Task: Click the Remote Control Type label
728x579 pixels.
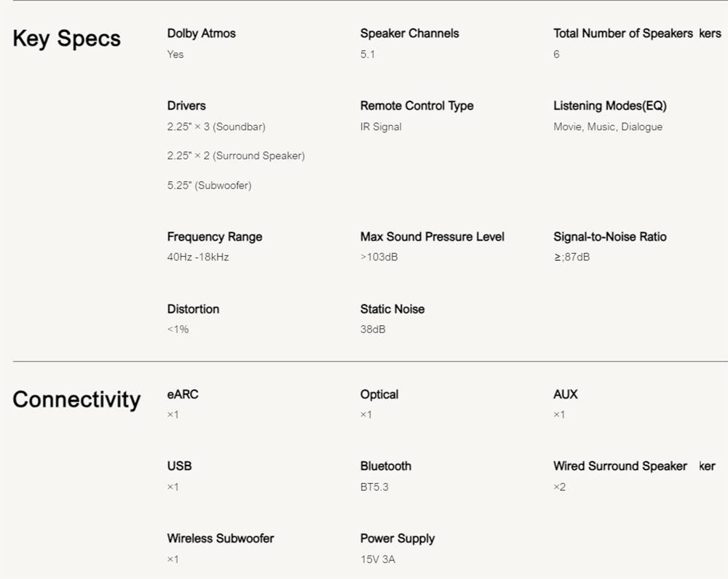Action: click(416, 106)
